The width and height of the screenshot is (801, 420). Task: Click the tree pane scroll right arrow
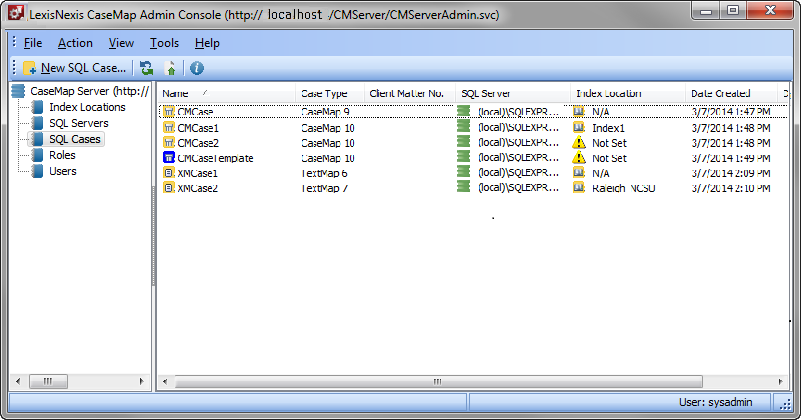(142, 381)
